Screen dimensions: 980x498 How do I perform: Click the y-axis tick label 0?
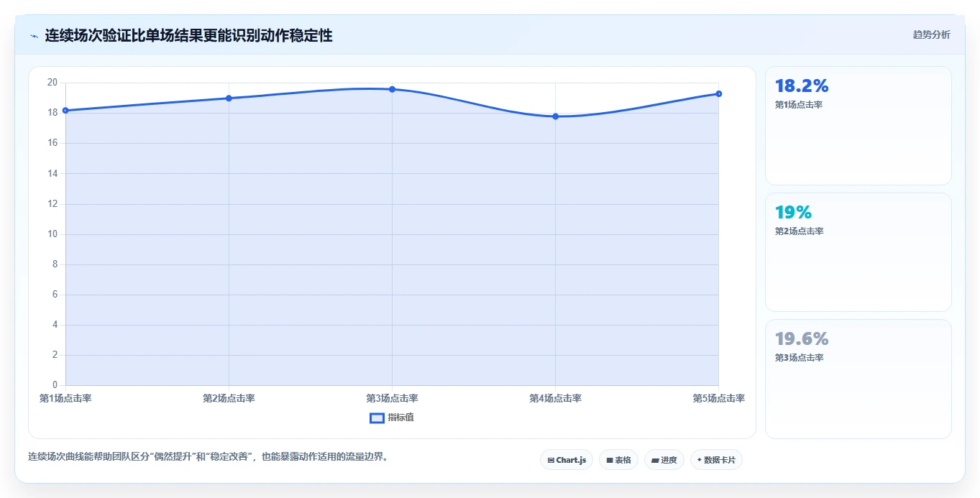coord(55,385)
